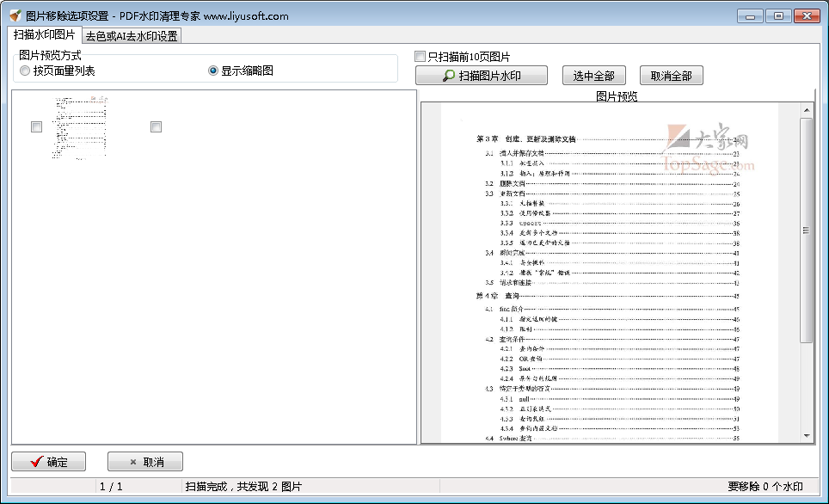This screenshot has height=504, width=829.
Task: Cancel the dialog with 取消 button
Action: point(144,461)
